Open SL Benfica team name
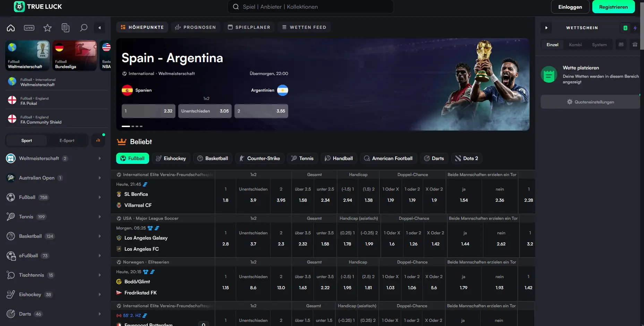The width and height of the screenshot is (644, 326). (x=136, y=194)
